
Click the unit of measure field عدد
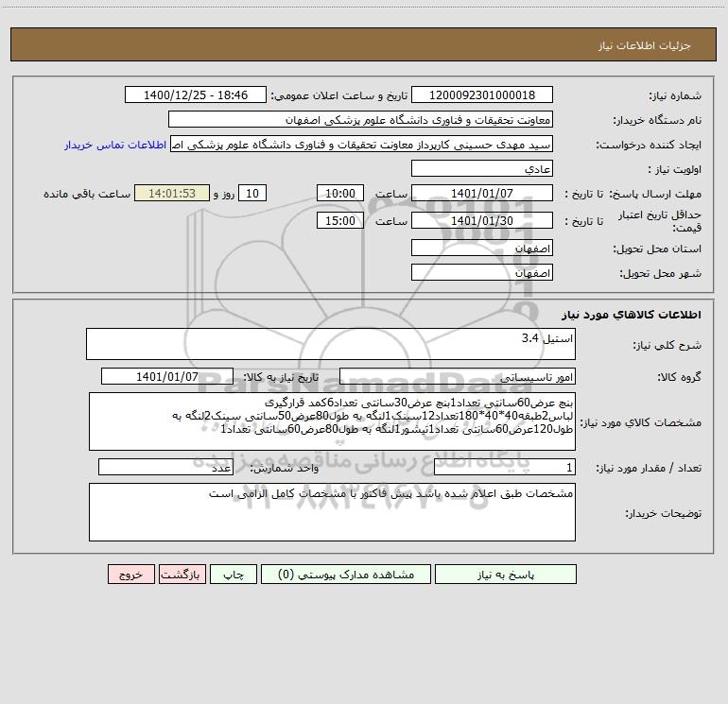pos(165,468)
